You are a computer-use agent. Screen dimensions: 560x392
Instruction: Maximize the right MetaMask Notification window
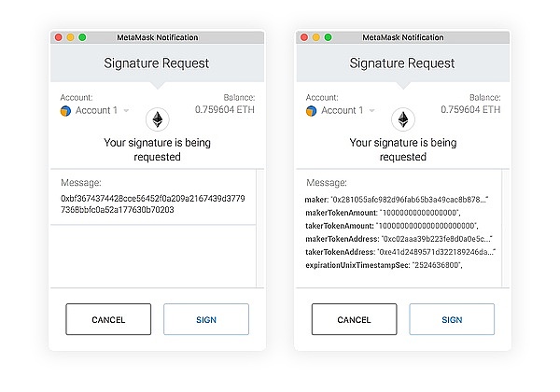(328, 37)
